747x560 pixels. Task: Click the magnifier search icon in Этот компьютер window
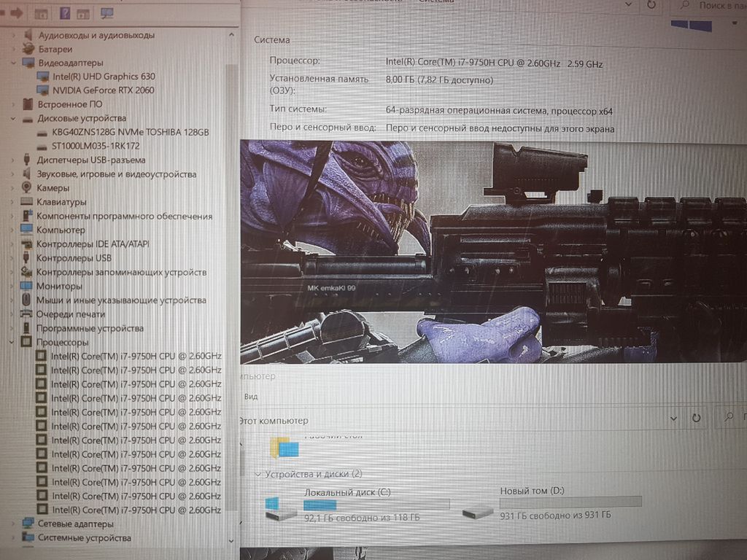pyautogui.click(x=729, y=416)
